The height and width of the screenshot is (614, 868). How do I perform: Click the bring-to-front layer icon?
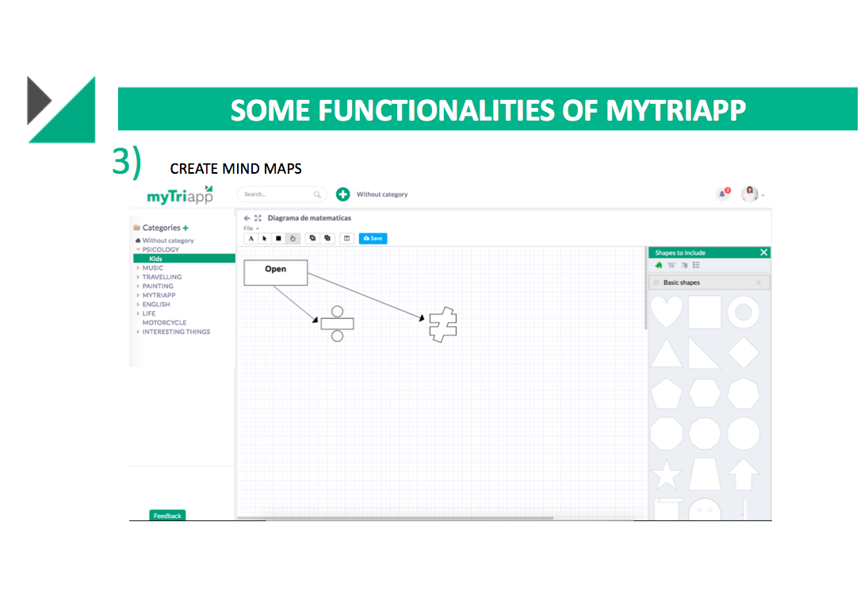[313, 238]
